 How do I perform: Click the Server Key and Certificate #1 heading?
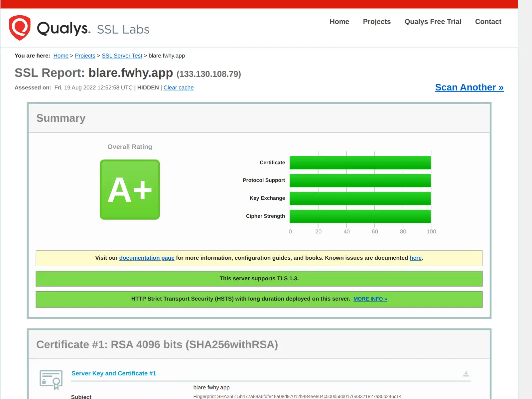coord(114,373)
